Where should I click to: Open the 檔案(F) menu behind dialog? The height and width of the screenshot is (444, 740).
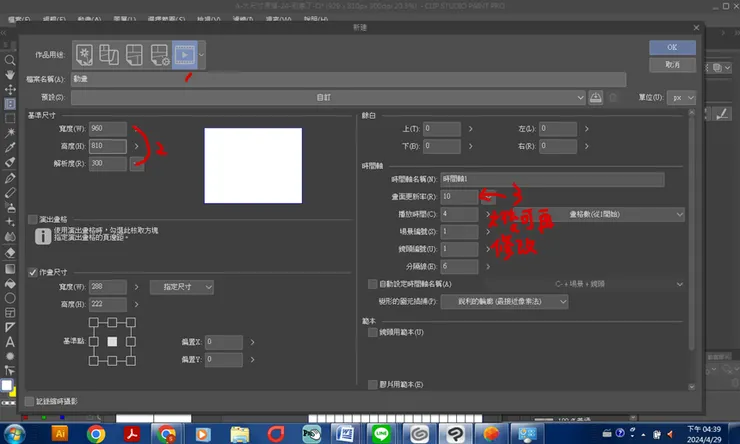click(19, 19)
